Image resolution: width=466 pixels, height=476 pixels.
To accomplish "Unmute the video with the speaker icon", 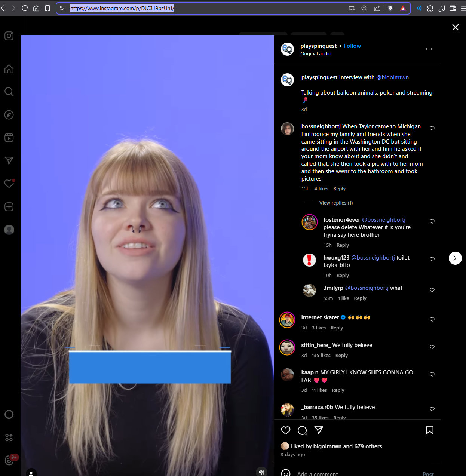I will click(262, 472).
